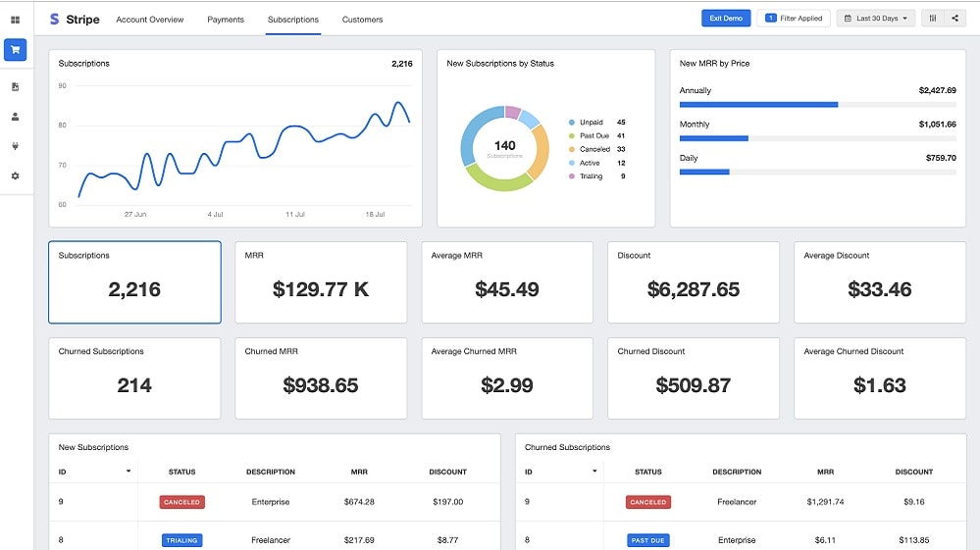Select the shopping cart sidebar icon
Screen dimensions: 980x550
point(15,49)
